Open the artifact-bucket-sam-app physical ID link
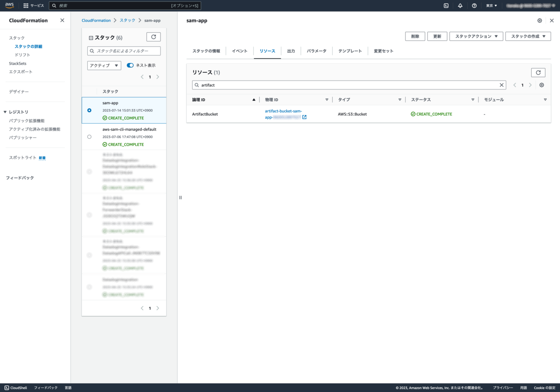 [x=283, y=114]
